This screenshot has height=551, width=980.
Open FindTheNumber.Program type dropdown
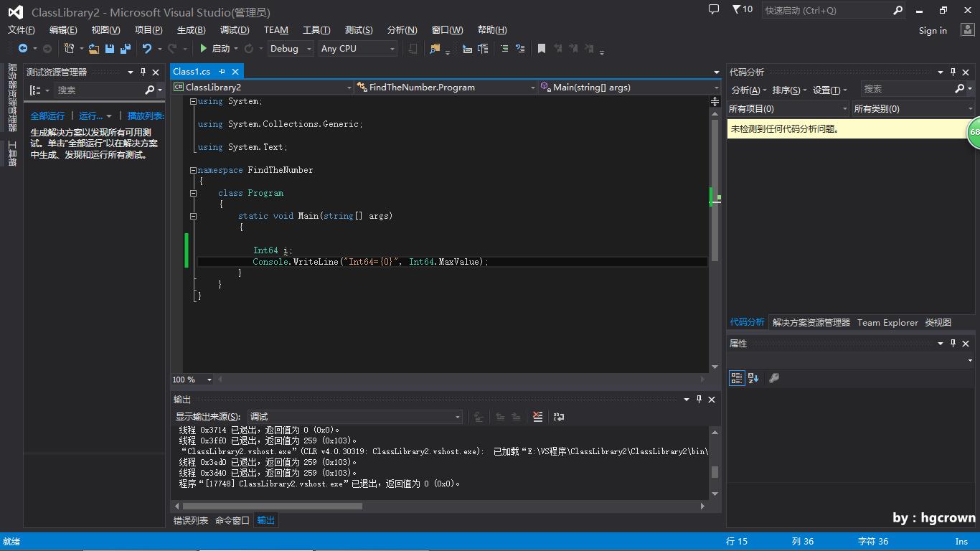[x=446, y=87]
